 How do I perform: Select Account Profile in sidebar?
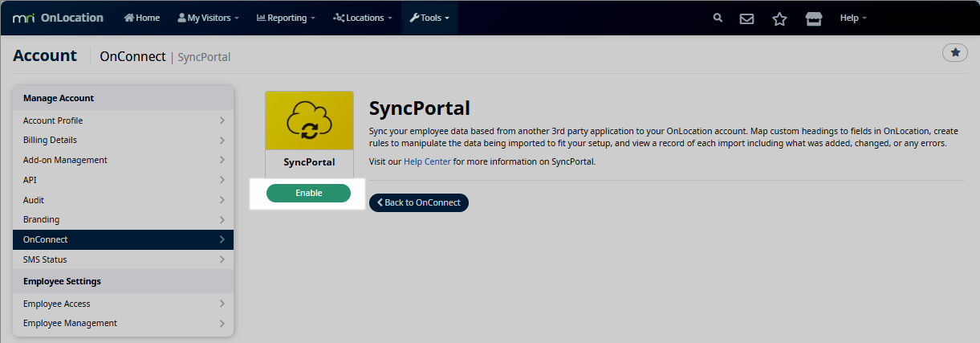click(x=123, y=120)
